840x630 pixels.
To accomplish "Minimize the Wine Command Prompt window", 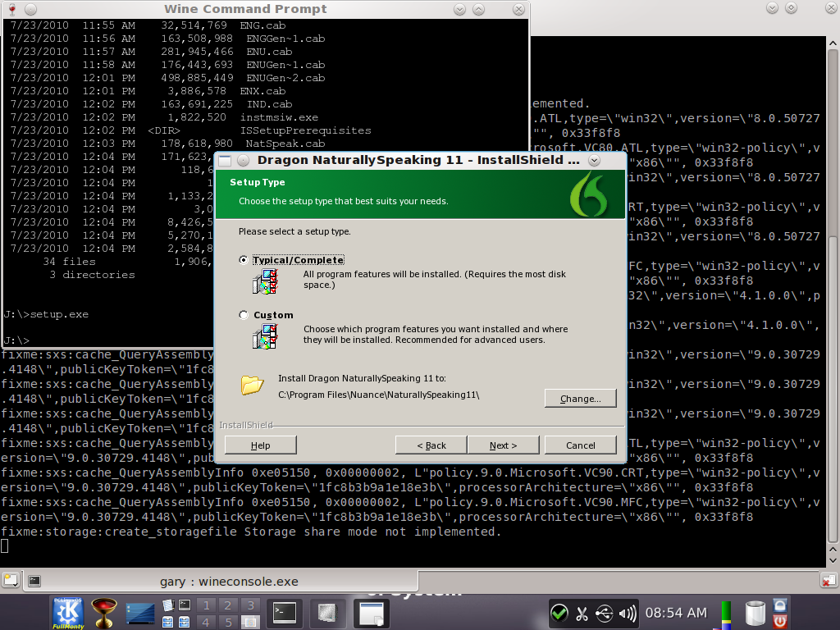I will point(459,9).
